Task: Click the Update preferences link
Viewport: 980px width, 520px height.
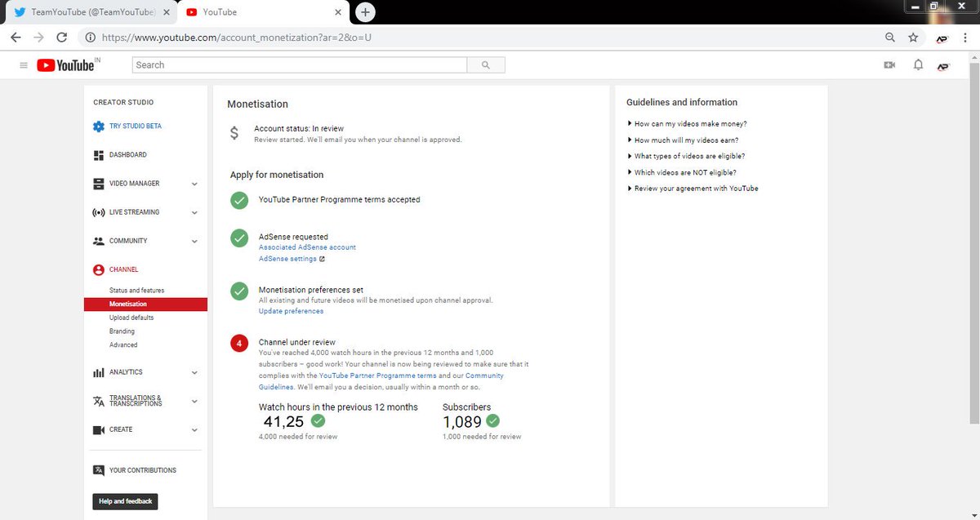Action: [x=291, y=311]
